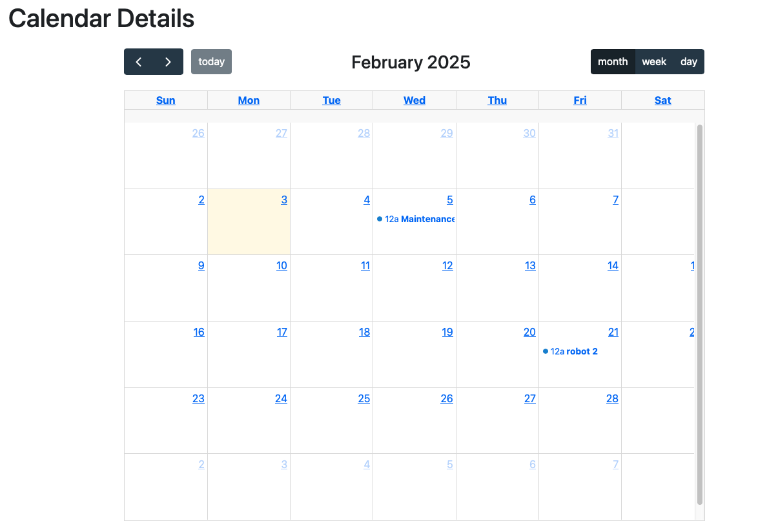The width and height of the screenshot is (778, 532).
Task: Advance to next month arrow
Action: pyautogui.click(x=168, y=62)
